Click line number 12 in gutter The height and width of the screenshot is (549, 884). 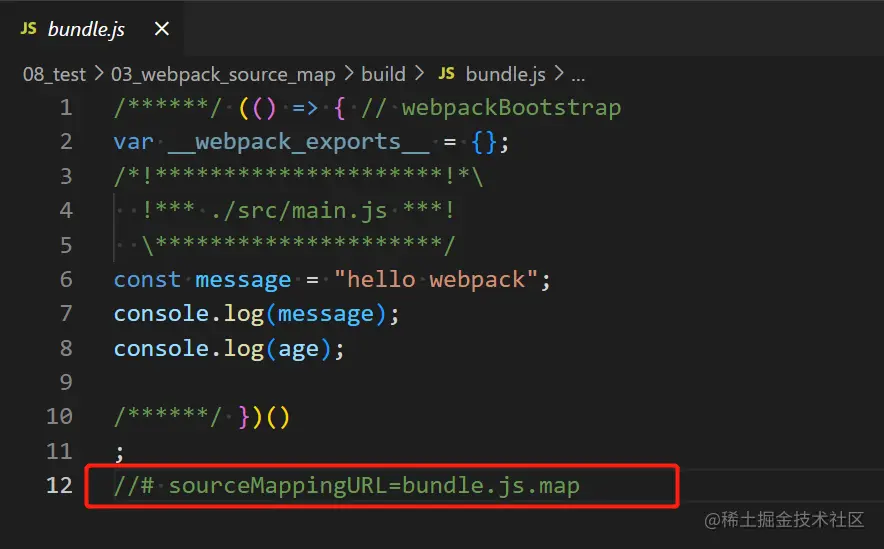(x=59, y=485)
